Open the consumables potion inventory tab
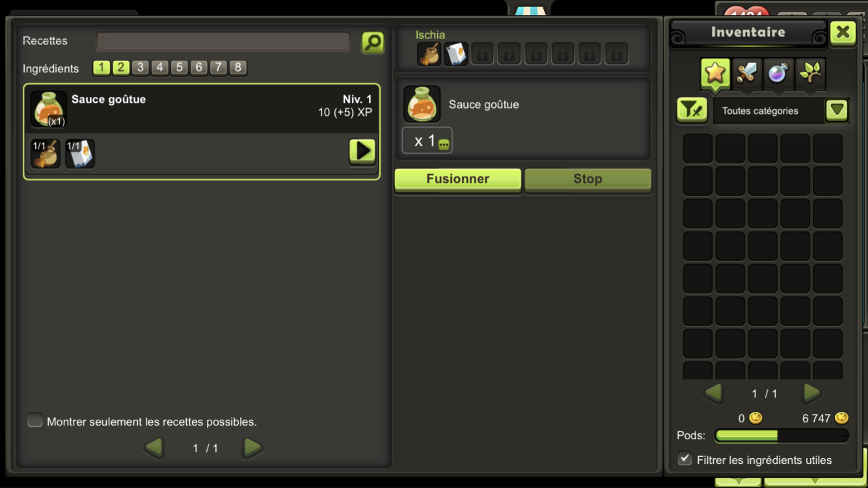This screenshot has width=868, height=488. [x=778, y=74]
